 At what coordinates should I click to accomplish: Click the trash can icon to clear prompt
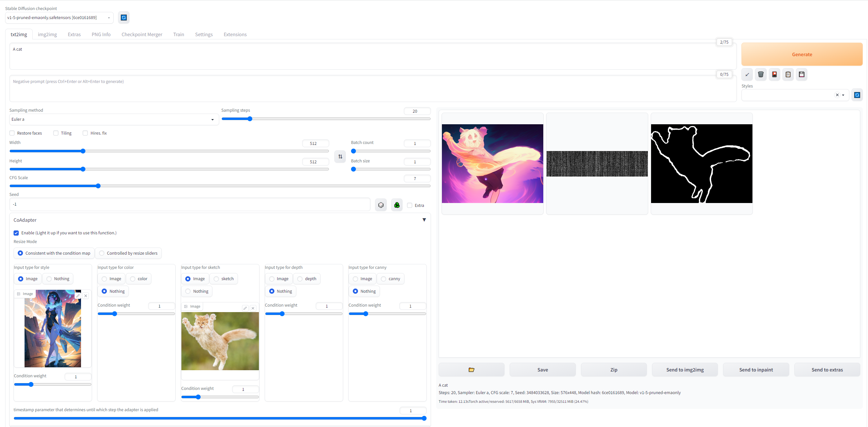click(761, 75)
